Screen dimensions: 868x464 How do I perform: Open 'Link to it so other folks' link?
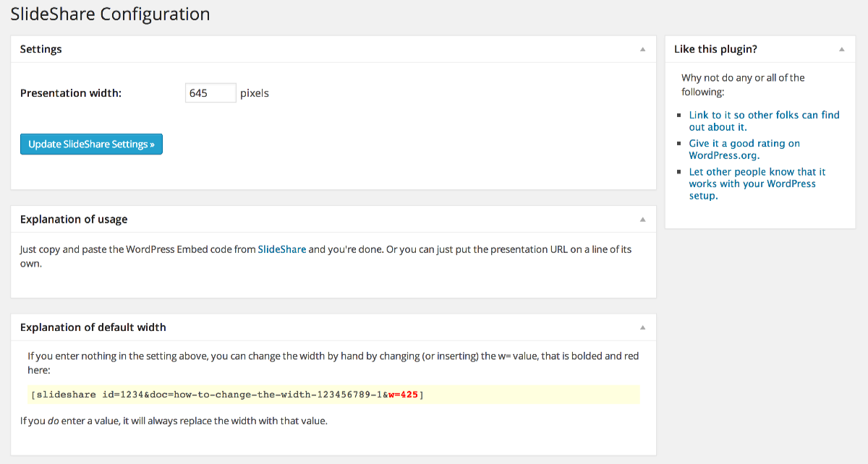[764, 121]
